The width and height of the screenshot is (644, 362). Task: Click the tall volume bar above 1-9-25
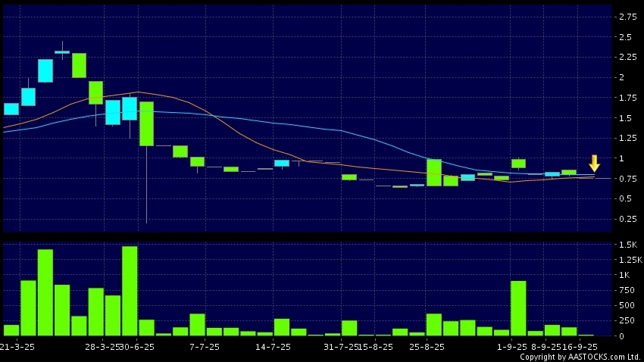coord(518,308)
